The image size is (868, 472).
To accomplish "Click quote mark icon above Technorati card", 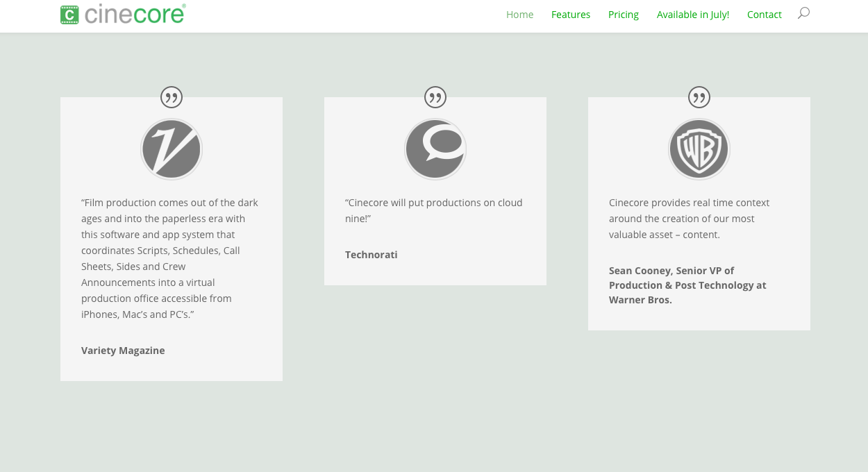I will pyautogui.click(x=435, y=97).
